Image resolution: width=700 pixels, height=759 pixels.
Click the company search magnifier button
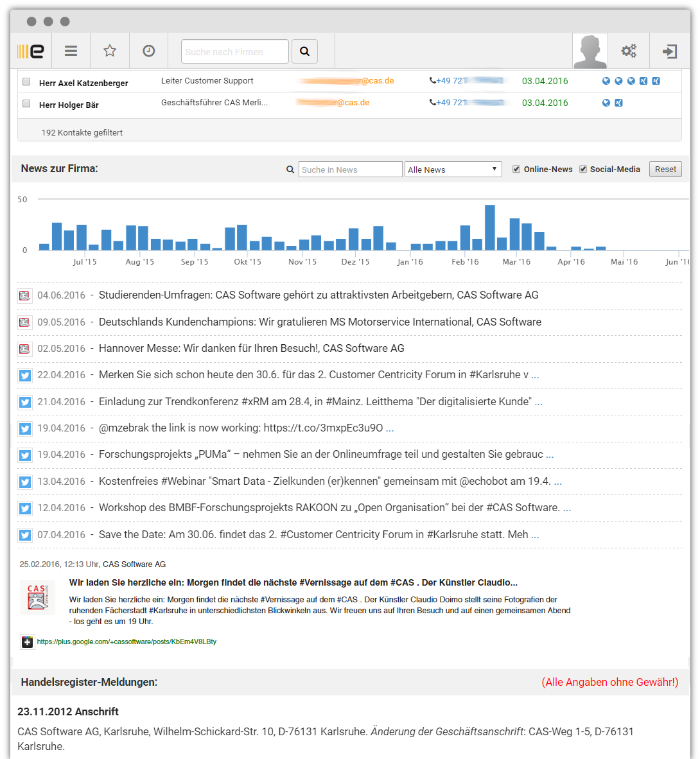pos(304,51)
